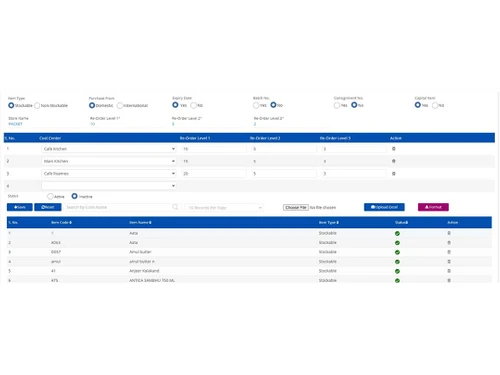Toggle status icon for amul butter A
This screenshot has width=500, height=375.
pos(397,262)
